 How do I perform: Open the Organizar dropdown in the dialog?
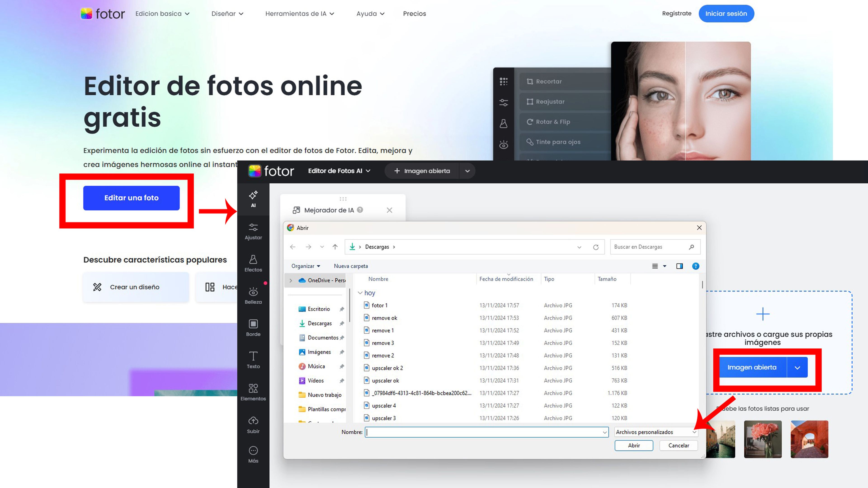click(306, 266)
